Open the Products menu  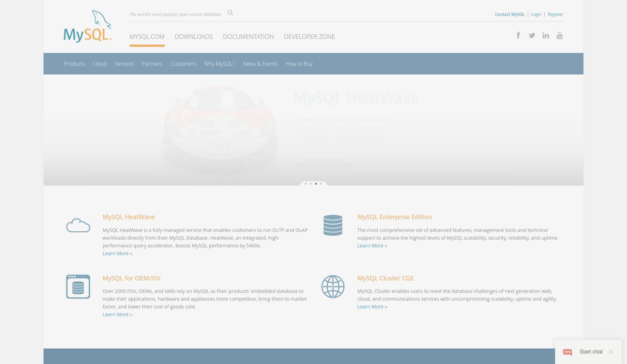[74, 64]
